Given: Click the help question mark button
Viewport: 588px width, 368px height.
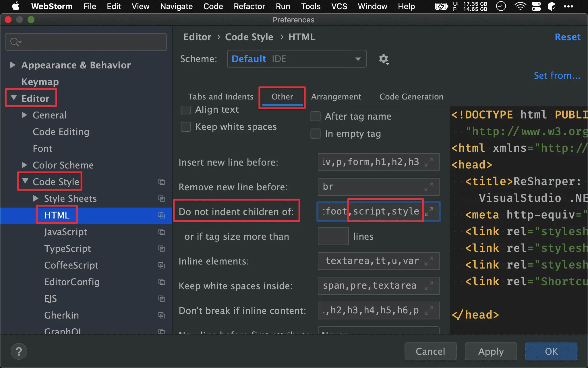Looking at the screenshot, I should click(19, 351).
